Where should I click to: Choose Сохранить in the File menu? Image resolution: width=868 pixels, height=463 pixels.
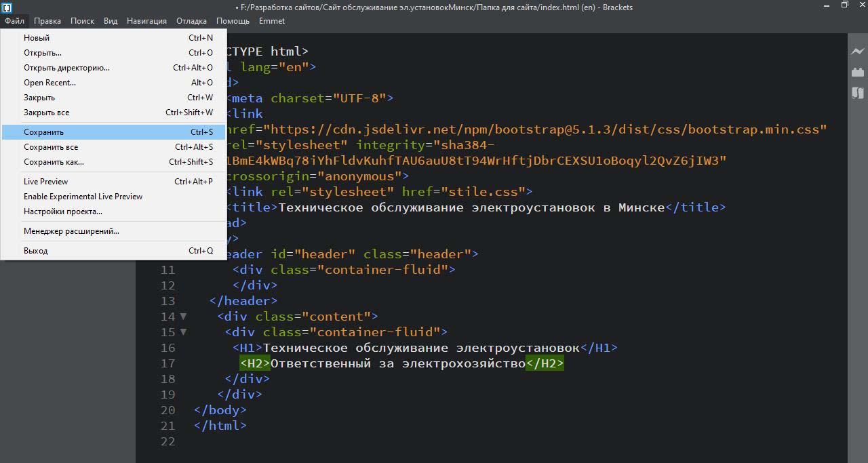pos(44,132)
